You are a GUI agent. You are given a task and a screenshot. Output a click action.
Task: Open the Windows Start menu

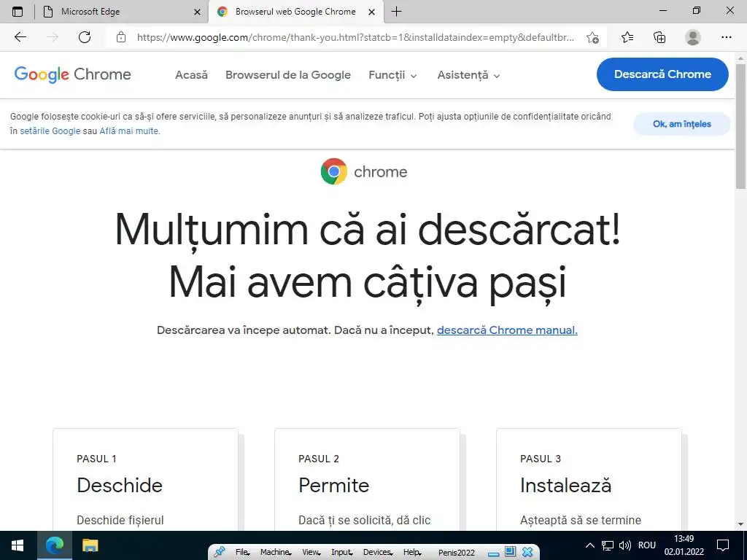[18, 545]
